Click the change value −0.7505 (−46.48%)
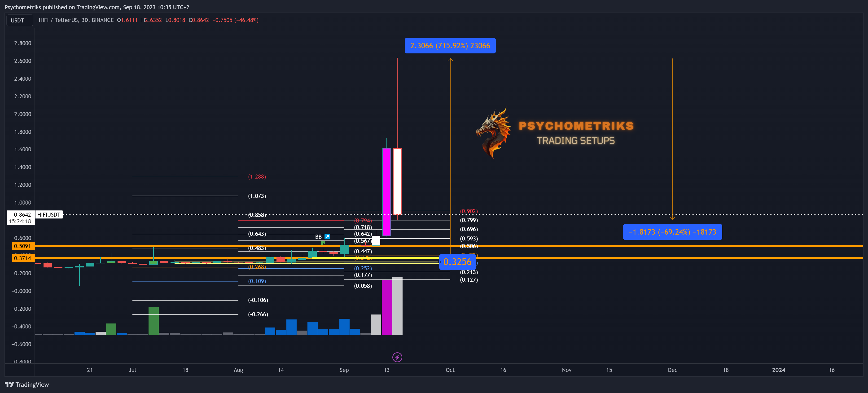 tap(236, 20)
